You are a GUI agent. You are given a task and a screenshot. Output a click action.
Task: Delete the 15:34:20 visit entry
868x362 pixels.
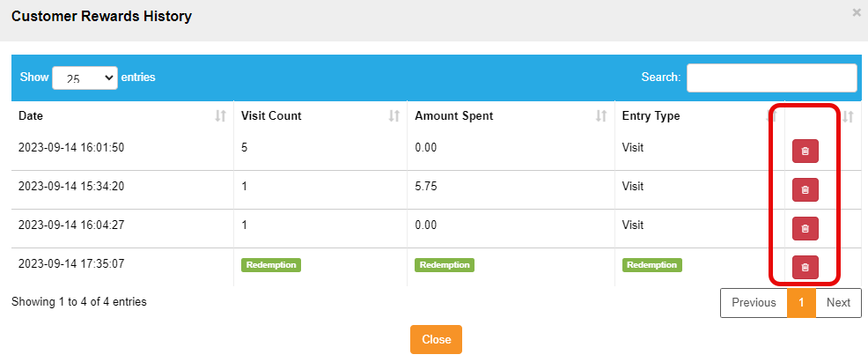tap(805, 189)
